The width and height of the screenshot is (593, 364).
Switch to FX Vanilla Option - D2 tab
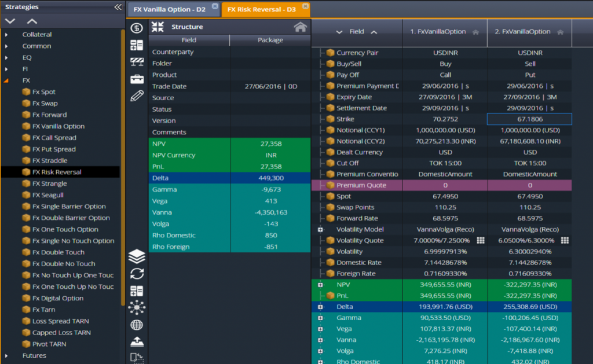170,9
